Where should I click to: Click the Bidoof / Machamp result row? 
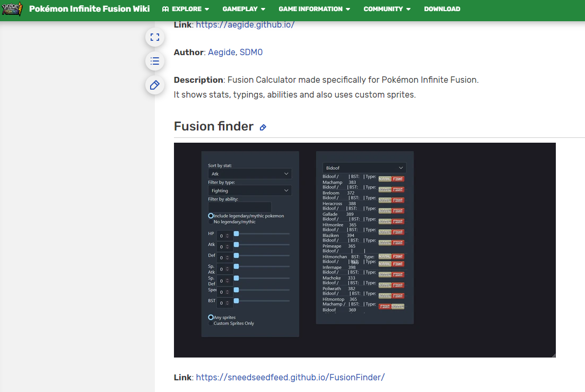(x=364, y=179)
